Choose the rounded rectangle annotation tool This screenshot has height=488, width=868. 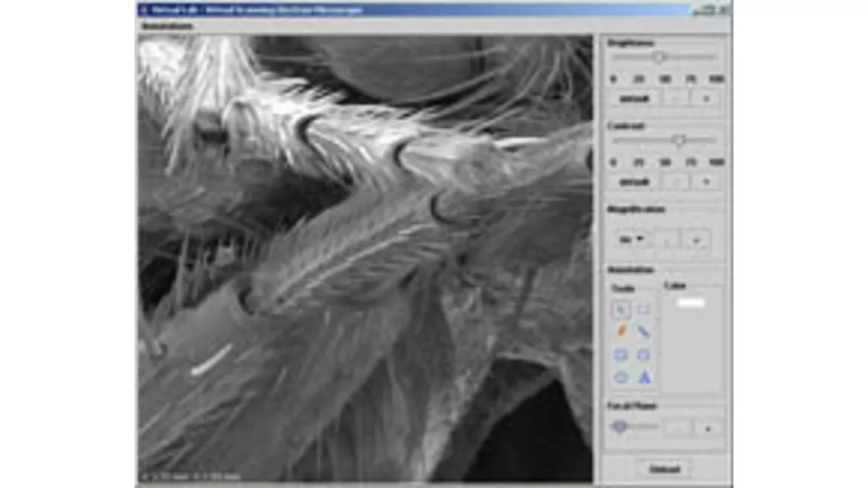(x=621, y=354)
